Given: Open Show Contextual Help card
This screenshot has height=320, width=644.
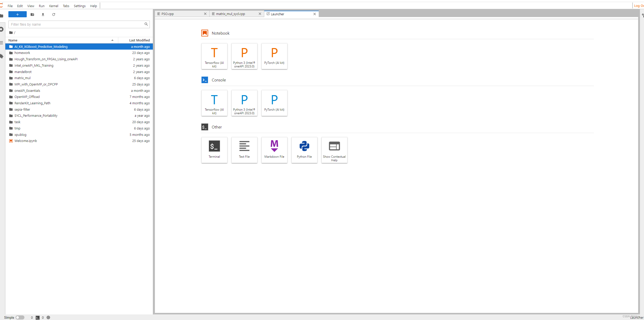Looking at the screenshot, I should pyautogui.click(x=334, y=150).
